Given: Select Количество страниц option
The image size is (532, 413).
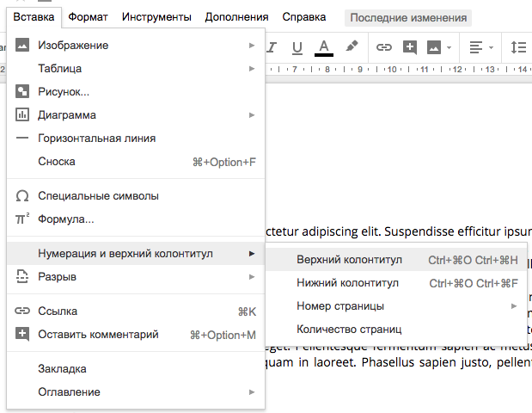Looking at the screenshot, I should coord(348,330).
